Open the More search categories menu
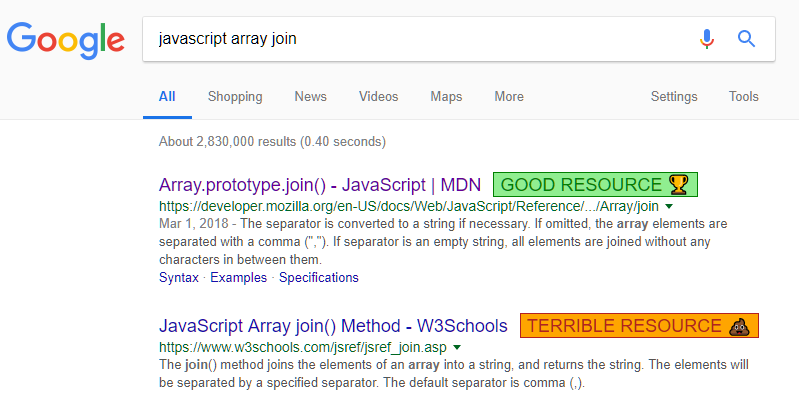This screenshot has width=799, height=404. tap(508, 97)
